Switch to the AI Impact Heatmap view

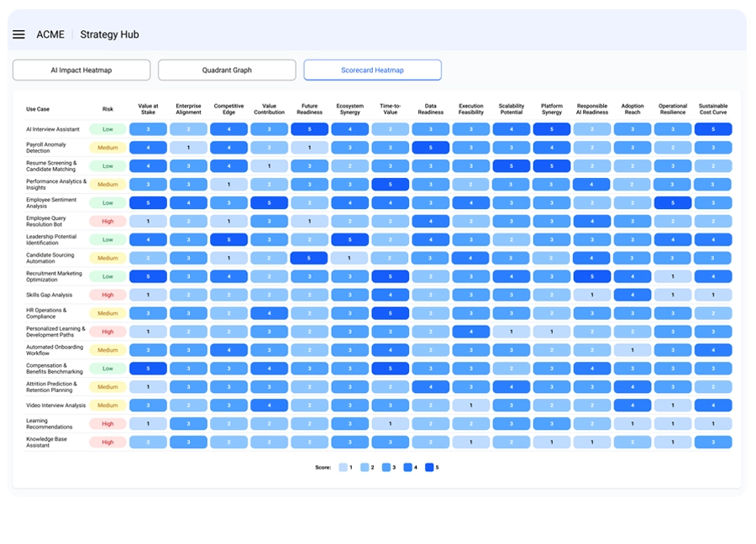point(81,70)
